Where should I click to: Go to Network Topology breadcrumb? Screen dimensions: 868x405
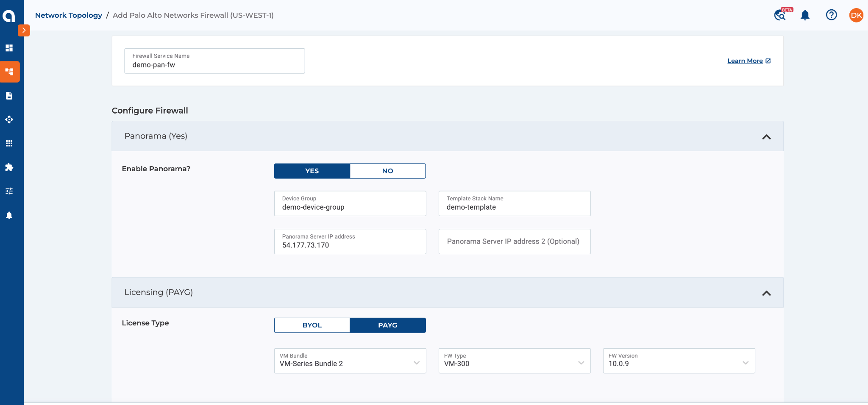click(x=69, y=15)
